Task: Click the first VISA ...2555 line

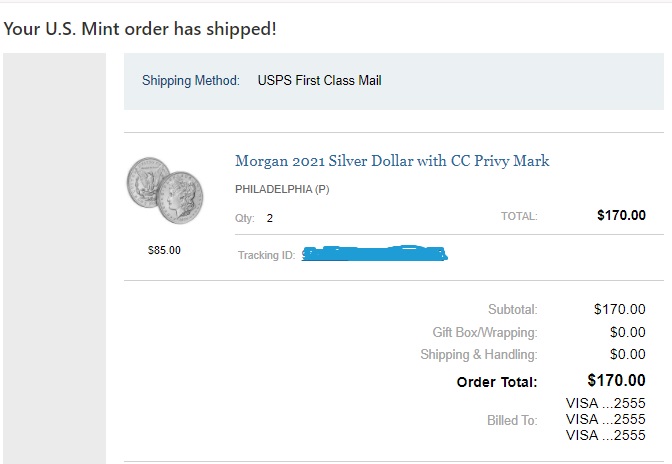Action: click(605, 403)
